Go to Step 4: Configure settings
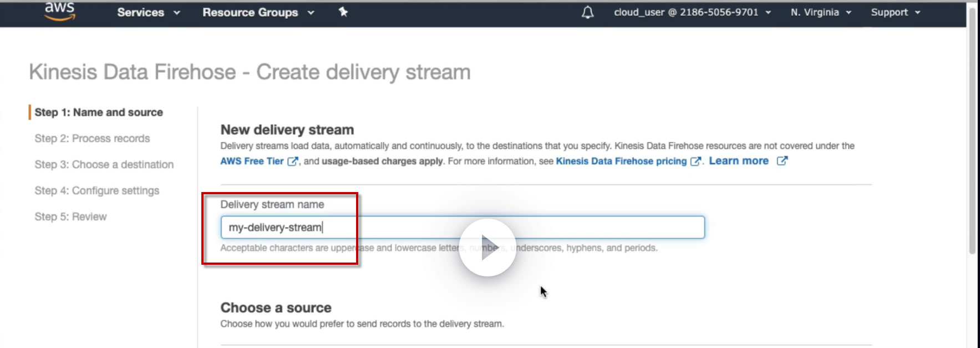 (97, 190)
